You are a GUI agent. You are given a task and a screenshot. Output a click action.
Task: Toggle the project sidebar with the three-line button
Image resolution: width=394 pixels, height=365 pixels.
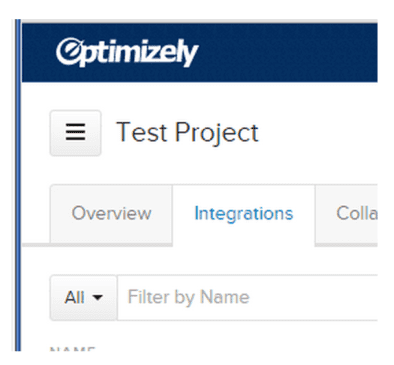pyautogui.click(x=75, y=133)
